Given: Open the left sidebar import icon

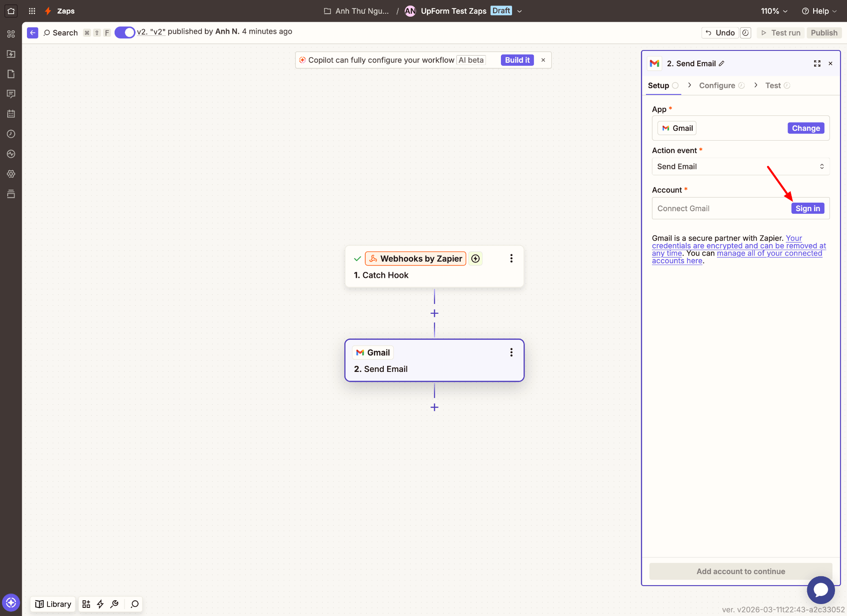Looking at the screenshot, I should click(x=11, y=54).
